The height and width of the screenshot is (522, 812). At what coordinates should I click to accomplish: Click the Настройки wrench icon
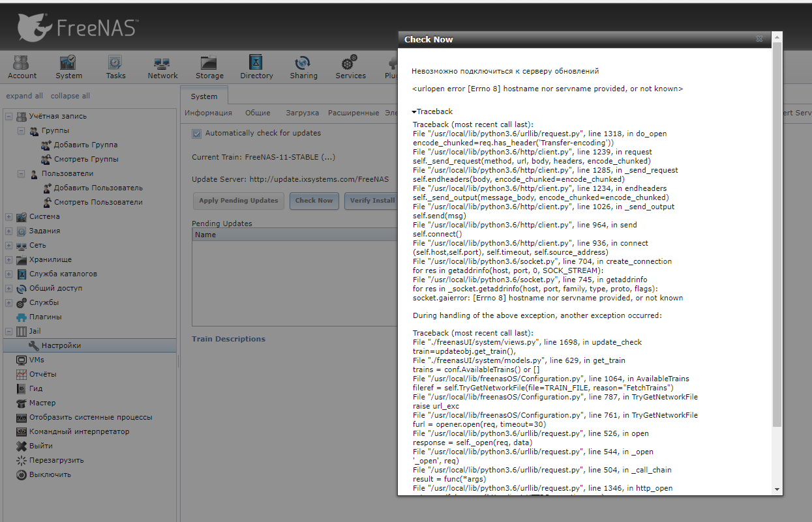pyautogui.click(x=34, y=345)
